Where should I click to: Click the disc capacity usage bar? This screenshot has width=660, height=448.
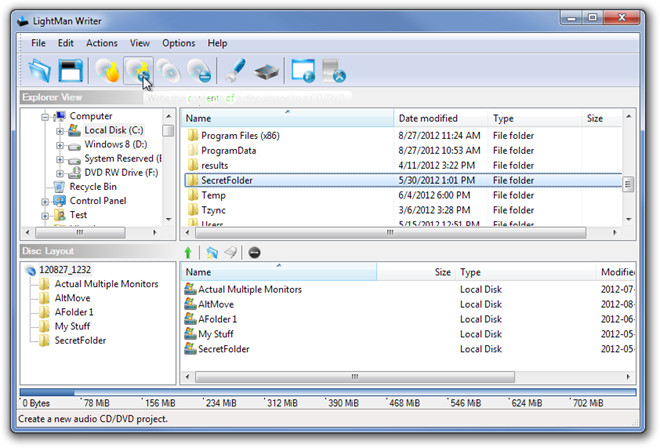[x=327, y=392]
